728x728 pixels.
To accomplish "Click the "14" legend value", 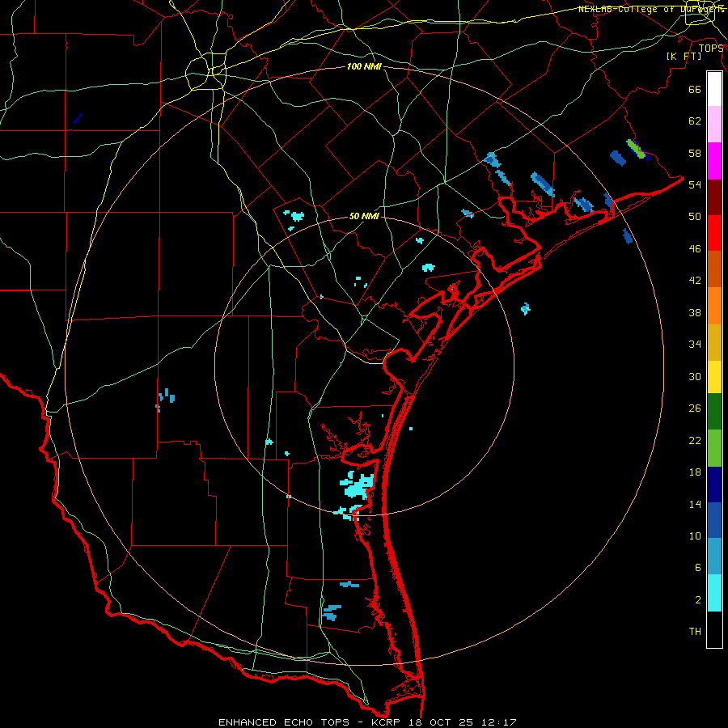I will point(695,504).
